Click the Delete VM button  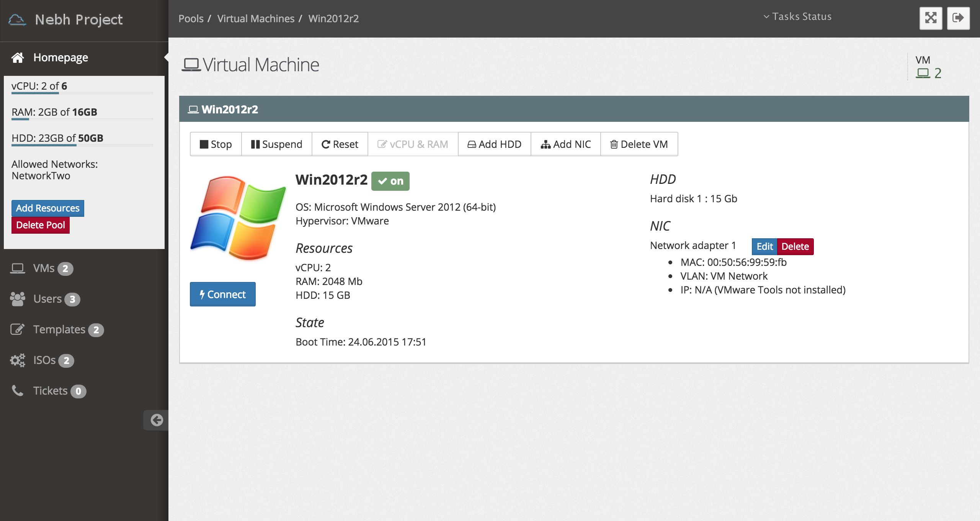coord(639,144)
